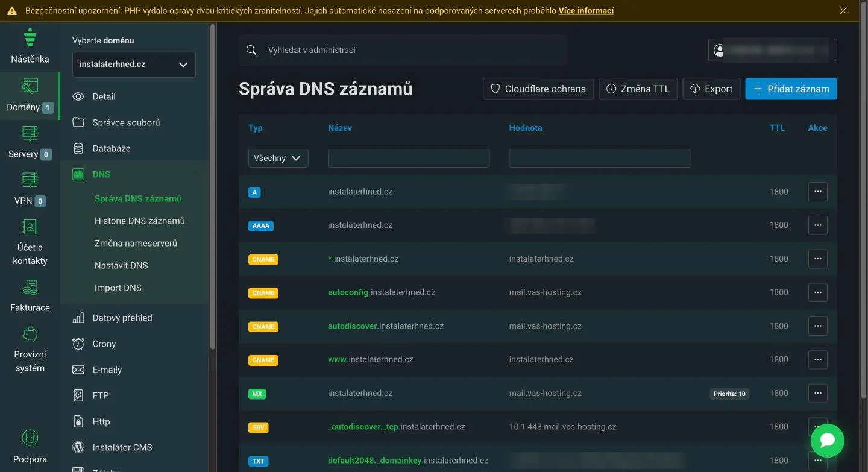
Task: Select Historie DNS záznamů submenu
Action: tap(140, 221)
